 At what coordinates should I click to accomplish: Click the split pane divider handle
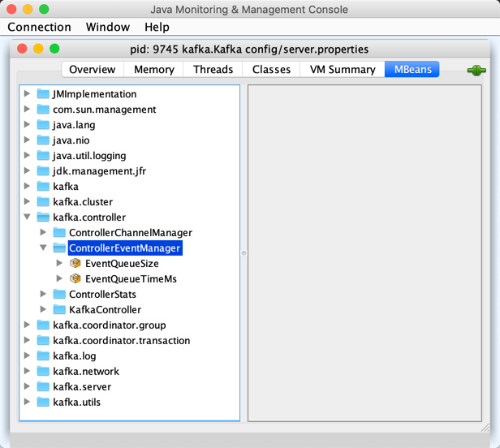244,253
